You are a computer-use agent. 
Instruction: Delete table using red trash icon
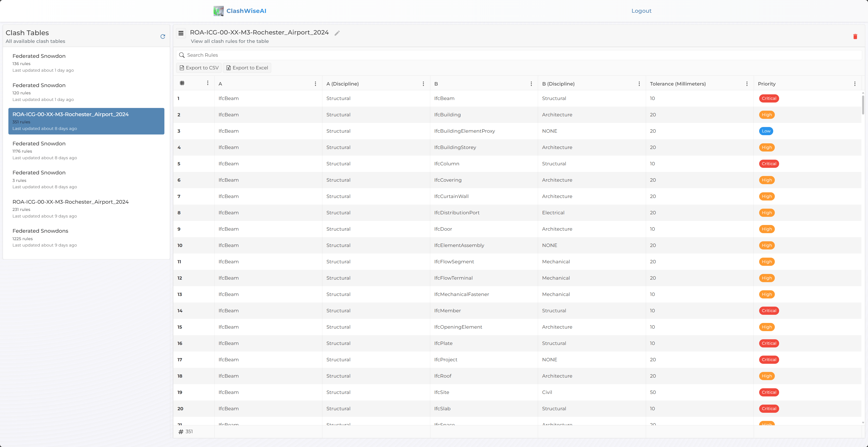pyautogui.click(x=855, y=37)
